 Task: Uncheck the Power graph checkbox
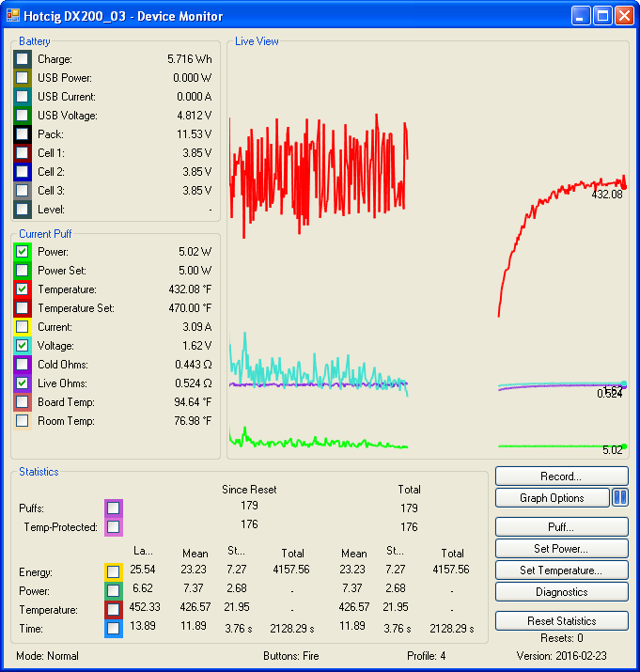click(23, 252)
